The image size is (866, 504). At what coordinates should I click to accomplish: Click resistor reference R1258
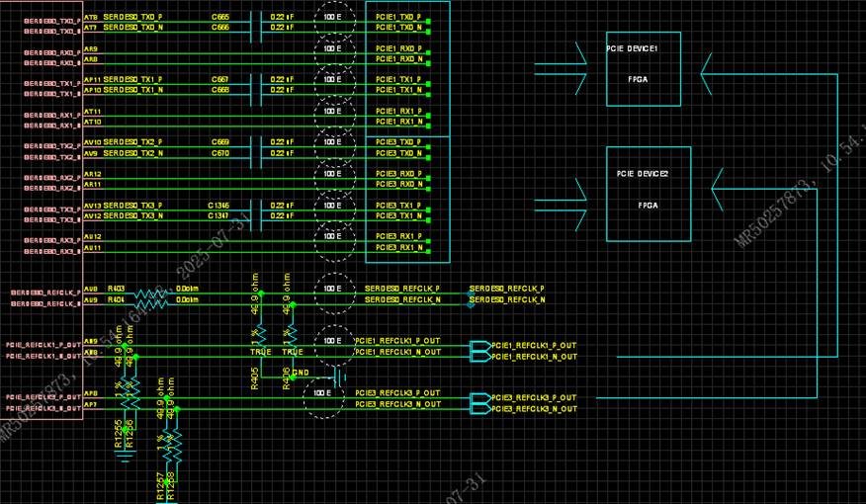point(171,486)
